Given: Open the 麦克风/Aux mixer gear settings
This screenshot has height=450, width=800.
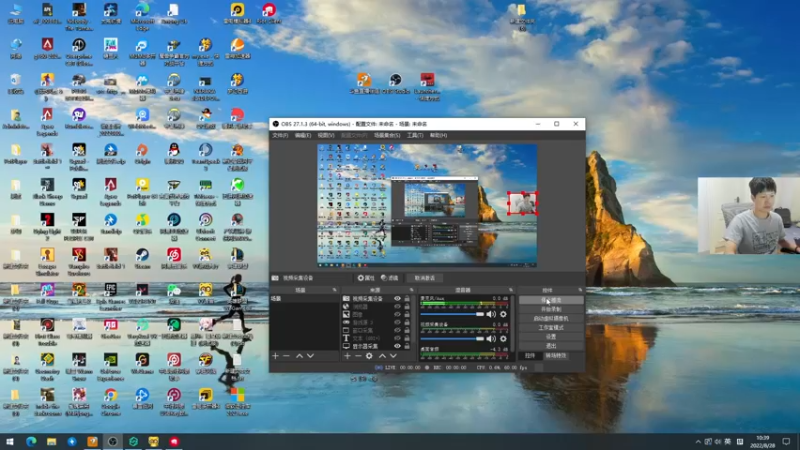Looking at the screenshot, I should tap(503, 314).
